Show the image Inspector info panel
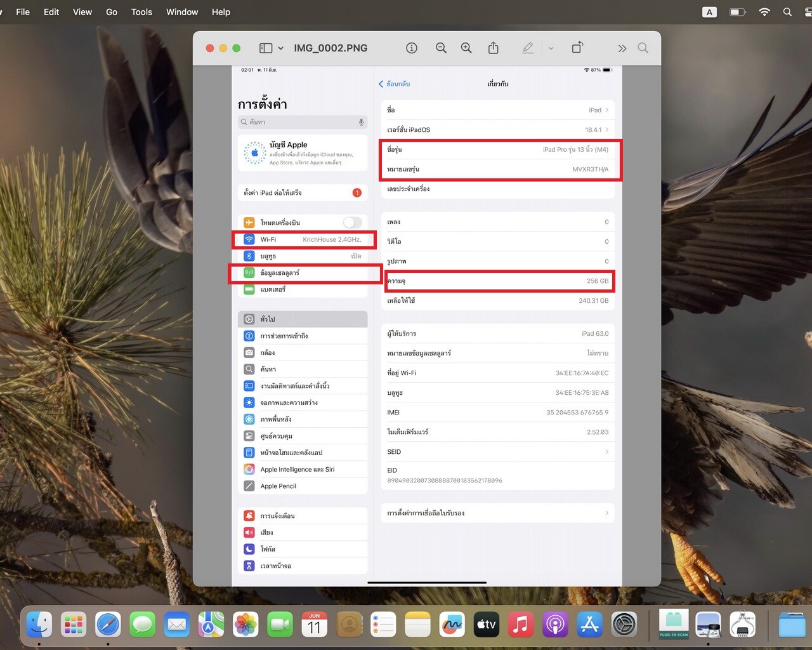The image size is (812, 650). pos(412,48)
